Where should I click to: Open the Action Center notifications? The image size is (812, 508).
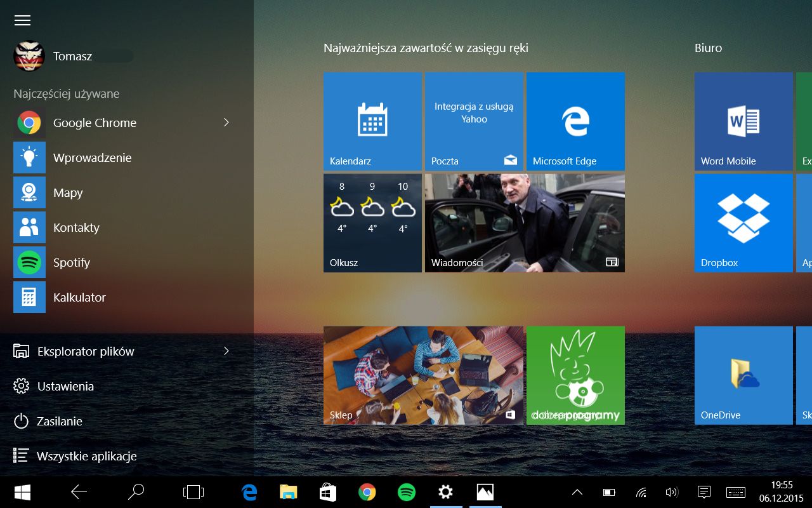pos(704,492)
